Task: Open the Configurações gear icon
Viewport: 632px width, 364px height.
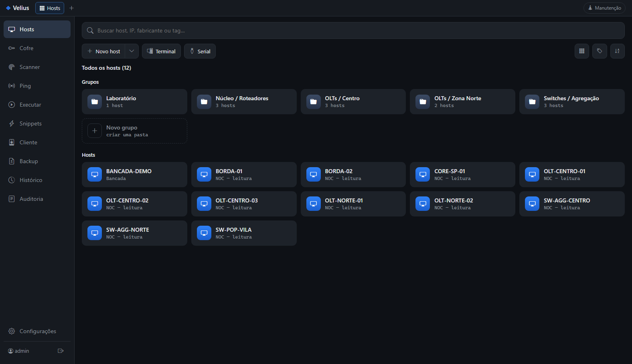Action: click(x=12, y=331)
